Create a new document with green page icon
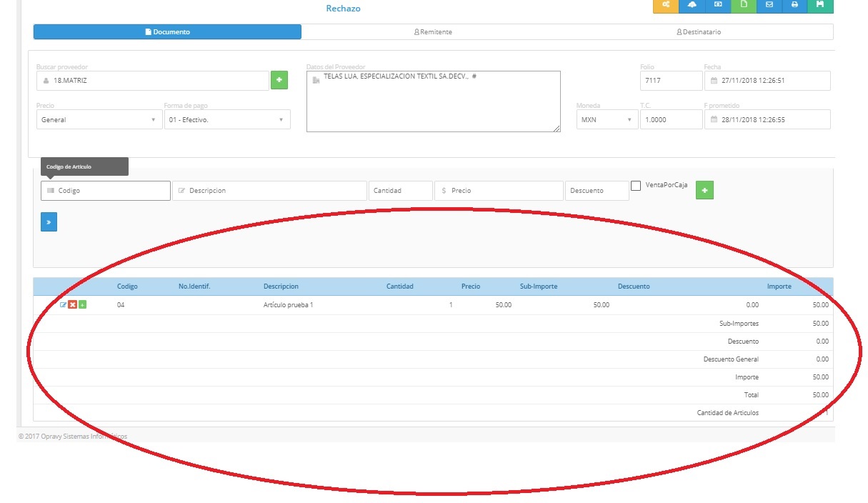The width and height of the screenshot is (868, 503). point(743,6)
